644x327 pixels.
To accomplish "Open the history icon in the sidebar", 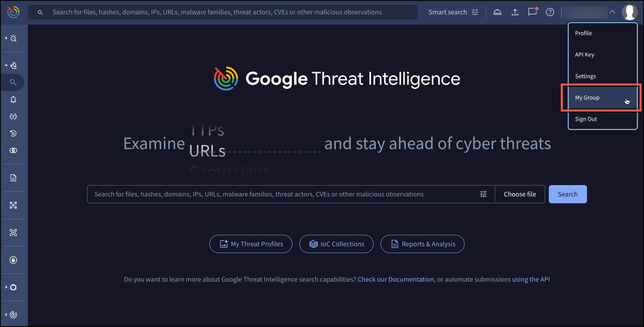I will pyautogui.click(x=13, y=133).
